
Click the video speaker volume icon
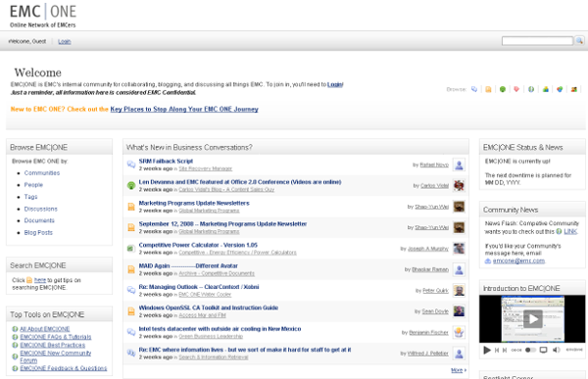coord(556,350)
